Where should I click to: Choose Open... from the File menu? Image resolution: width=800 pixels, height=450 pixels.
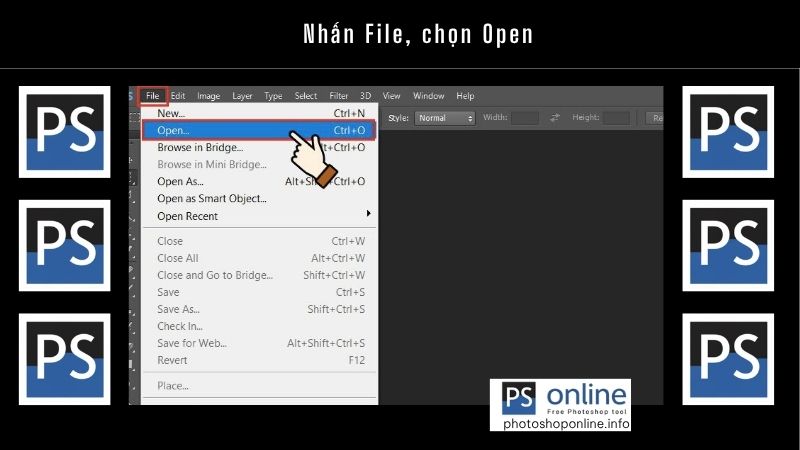pos(260,130)
